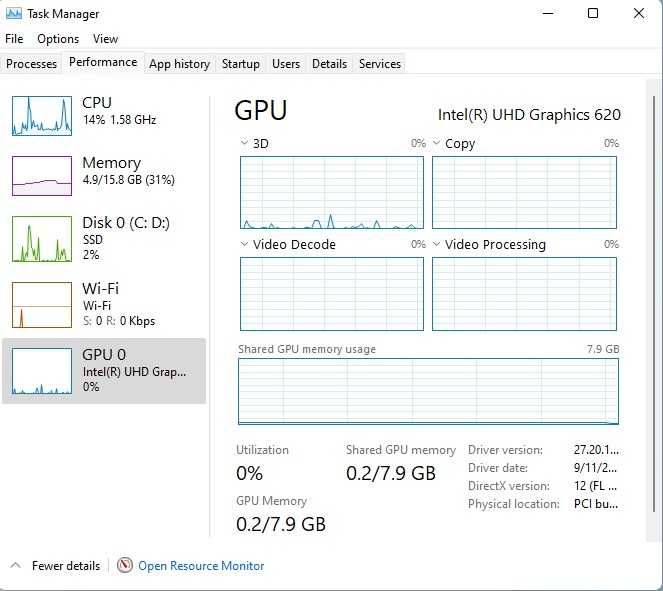Viewport: 663px width, 591px height.
Task: Click the Shared GPU memory usage graph
Action: click(428, 391)
